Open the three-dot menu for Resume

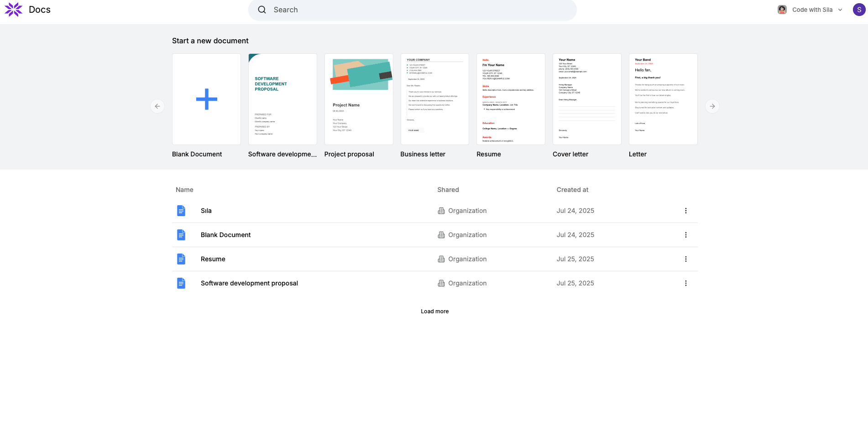(x=685, y=259)
